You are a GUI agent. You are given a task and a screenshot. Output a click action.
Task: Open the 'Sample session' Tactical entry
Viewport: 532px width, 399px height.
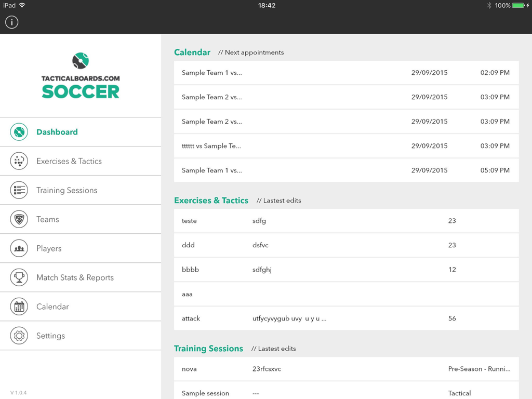coord(346,393)
